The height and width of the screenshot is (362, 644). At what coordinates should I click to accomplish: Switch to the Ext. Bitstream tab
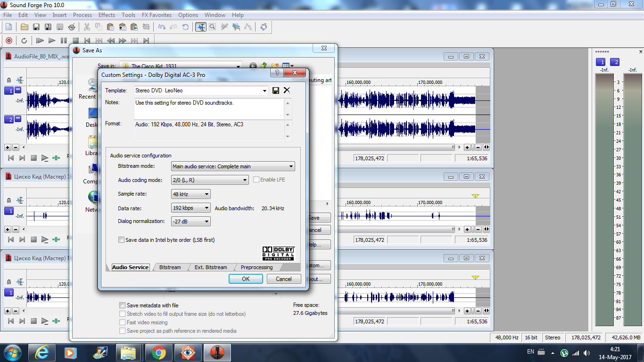[x=211, y=267]
